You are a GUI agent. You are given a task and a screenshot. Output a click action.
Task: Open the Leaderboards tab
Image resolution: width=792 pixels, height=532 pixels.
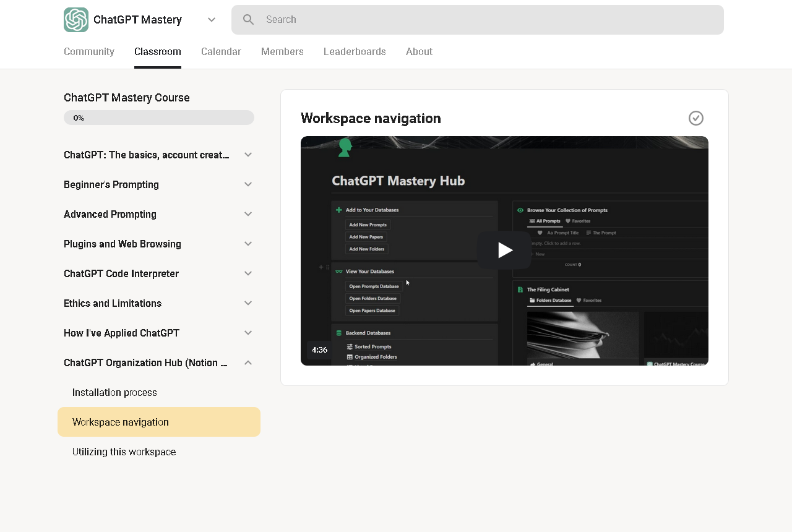coord(355,52)
